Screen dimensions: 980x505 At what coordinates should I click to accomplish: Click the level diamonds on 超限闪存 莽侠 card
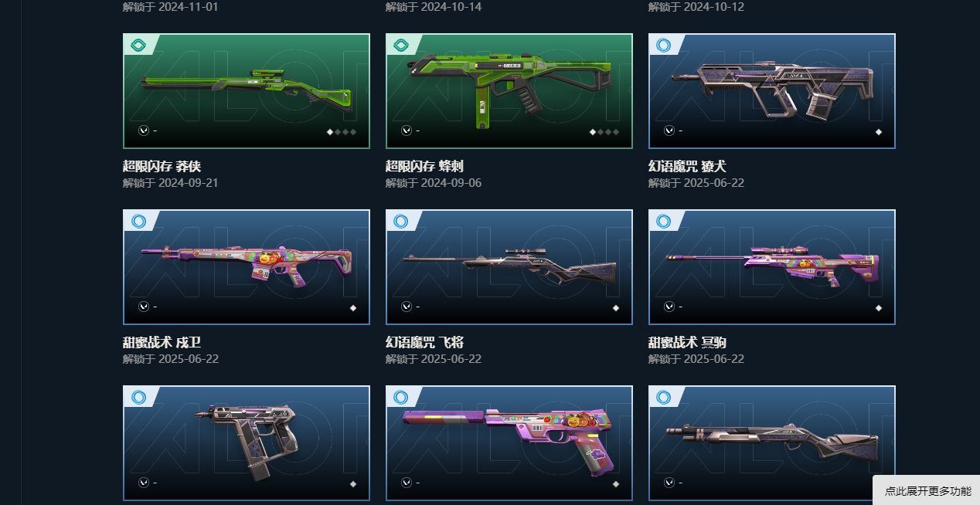point(342,132)
